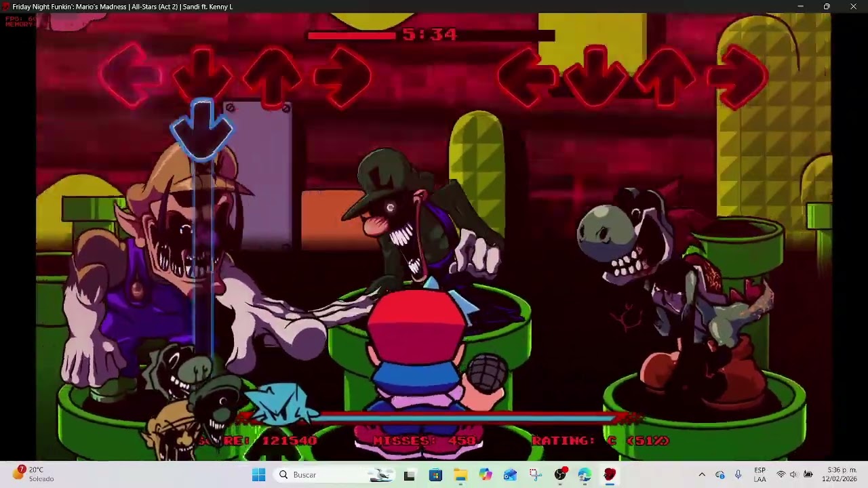Open the ESP LAA language switcher
The image size is (868, 488).
pyautogui.click(x=759, y=475)
